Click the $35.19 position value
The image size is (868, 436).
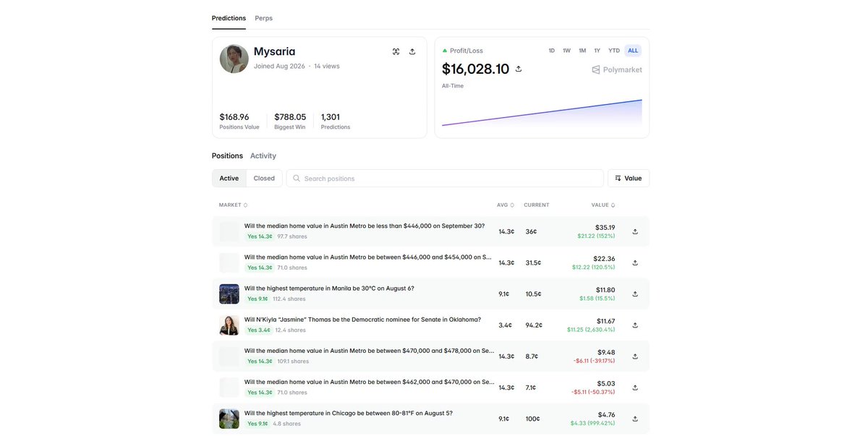point(605,227)
